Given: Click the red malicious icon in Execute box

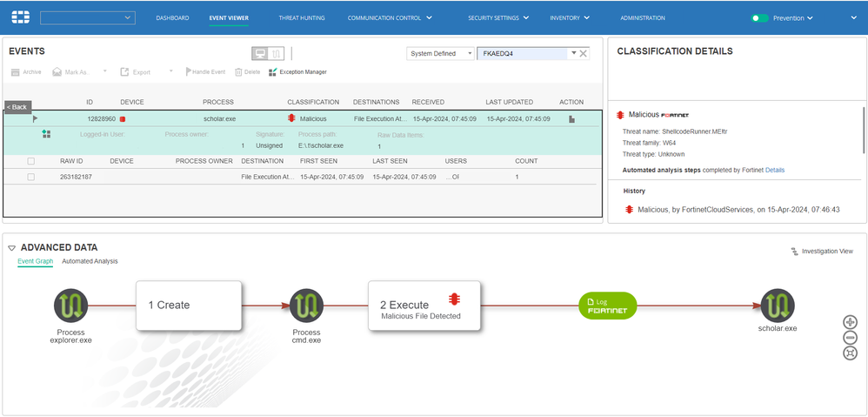Looking at the screenshot, I should (x=455, y=299).
